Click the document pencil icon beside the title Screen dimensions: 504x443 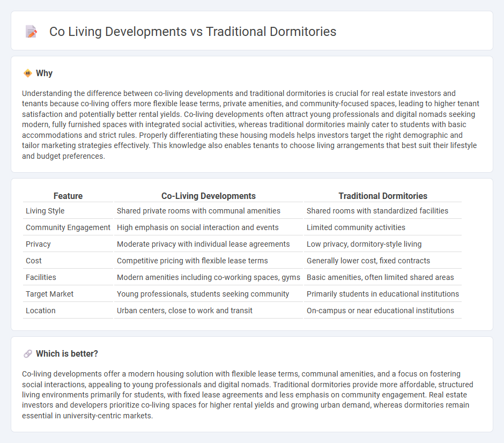31,32
